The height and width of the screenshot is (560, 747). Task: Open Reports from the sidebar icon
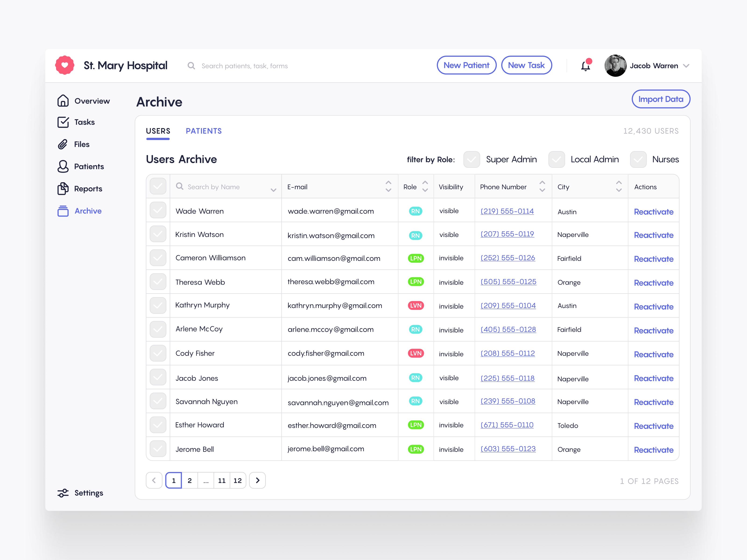pos(63,188)
